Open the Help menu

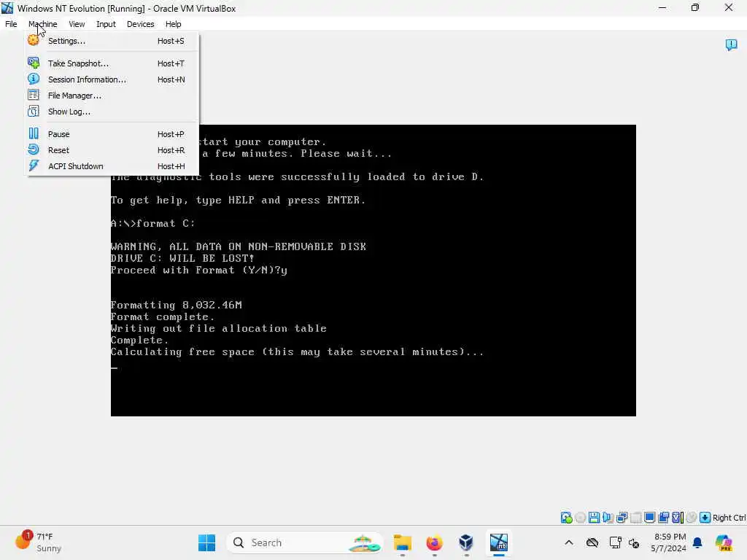(x=173, y=24)
